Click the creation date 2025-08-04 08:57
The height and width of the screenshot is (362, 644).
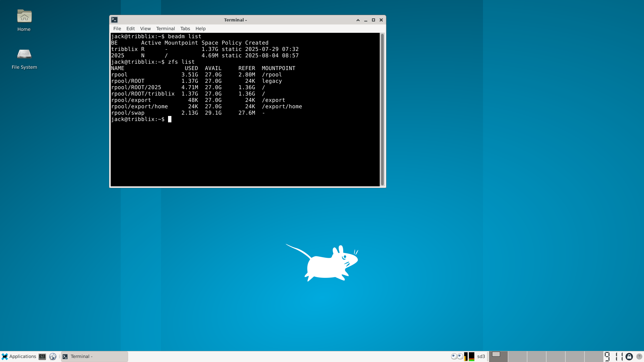coord(272,56)
